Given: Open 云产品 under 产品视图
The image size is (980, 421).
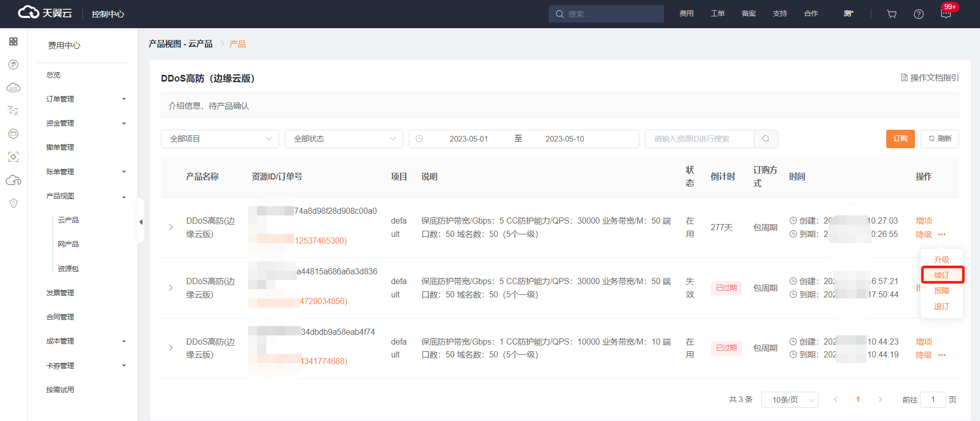Looking at the screenshot, I should pyautogui.click(x=68, y=220).
